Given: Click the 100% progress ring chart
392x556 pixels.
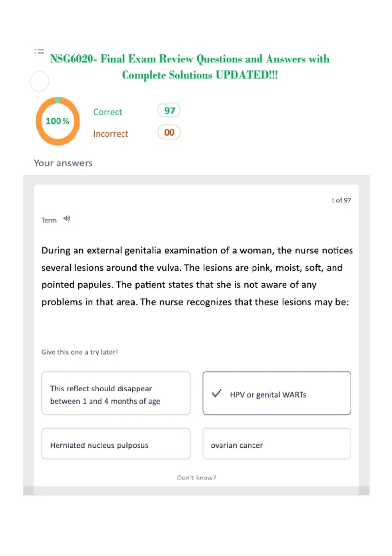Looking at the screenshot, I should click(x=57, y=121).
